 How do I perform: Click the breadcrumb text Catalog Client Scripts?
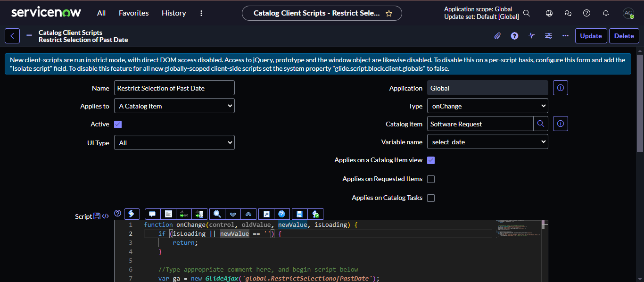click(x=70, y=33)
